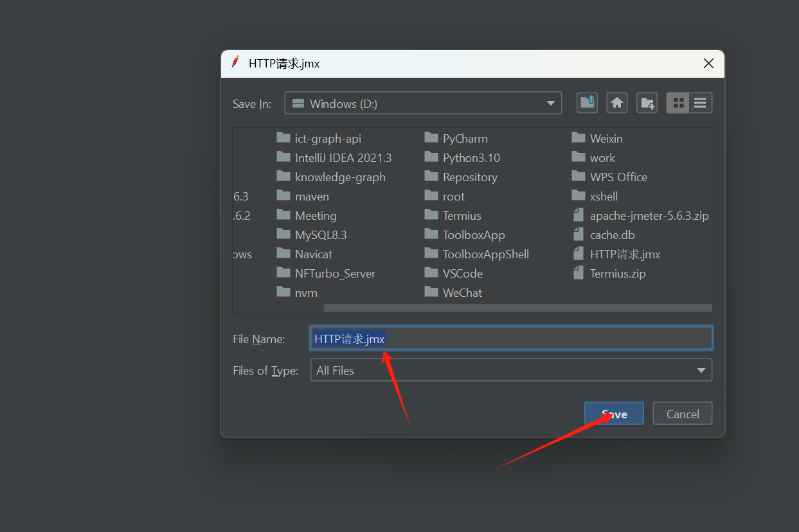Select the ict-graph-api folder
Image resolution: width=799 pixels, height=532 pixels.
[x=319, y=138]
